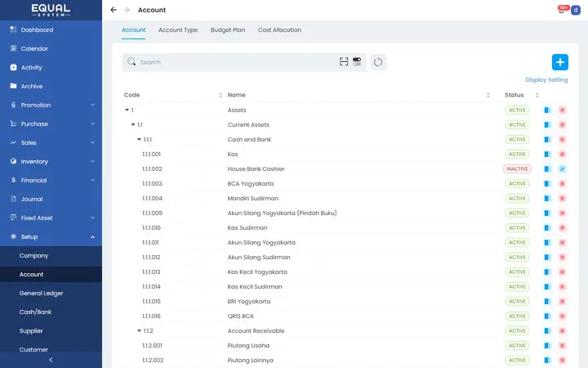This screenshot has height=368, width=588.
Task: Collapse tree node 1.1.2 Account Receivable
Action: coord(139,331)
